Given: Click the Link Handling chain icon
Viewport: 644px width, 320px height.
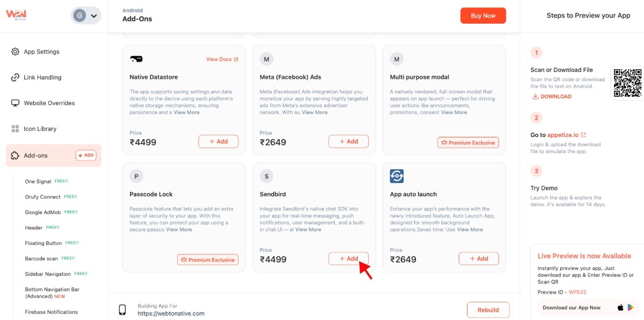Looking at the screenshot, I should point(15,77).
